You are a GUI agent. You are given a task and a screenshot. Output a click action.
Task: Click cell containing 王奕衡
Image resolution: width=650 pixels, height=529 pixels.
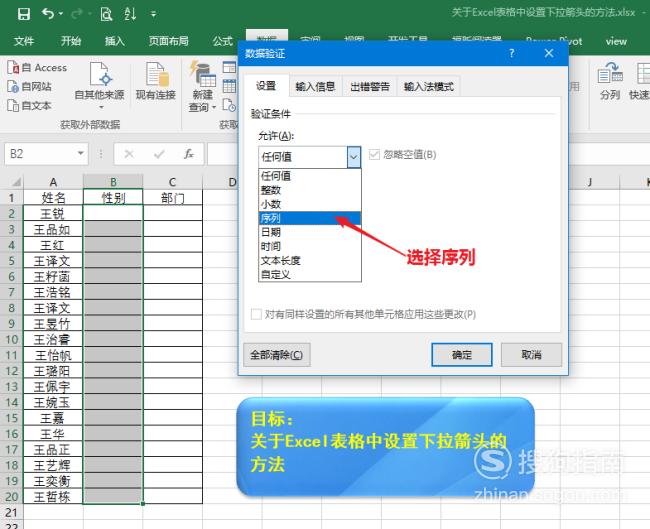(x=53, y=481)
